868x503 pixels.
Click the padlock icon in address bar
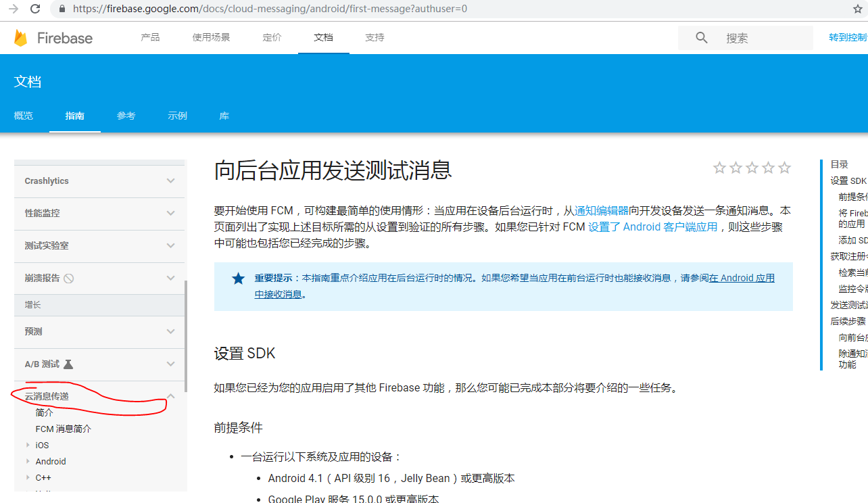coord(62,9)
